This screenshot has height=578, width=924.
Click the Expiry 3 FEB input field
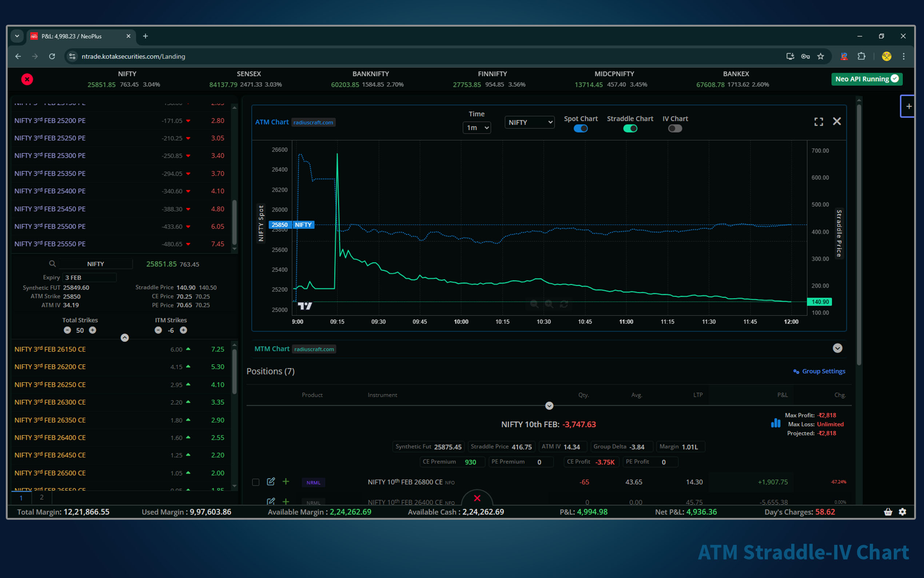(x=89, y=277)
